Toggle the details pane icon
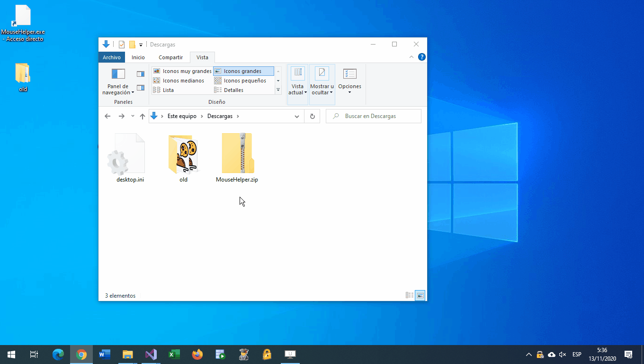Screen dimensions: 644x364 pos(141,88)
